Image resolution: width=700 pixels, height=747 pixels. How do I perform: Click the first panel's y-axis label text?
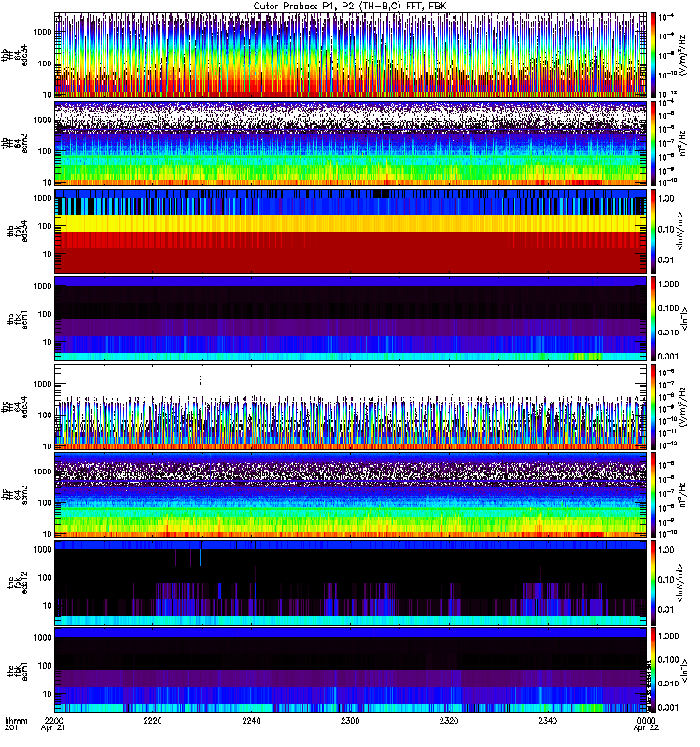click(14, 54)
